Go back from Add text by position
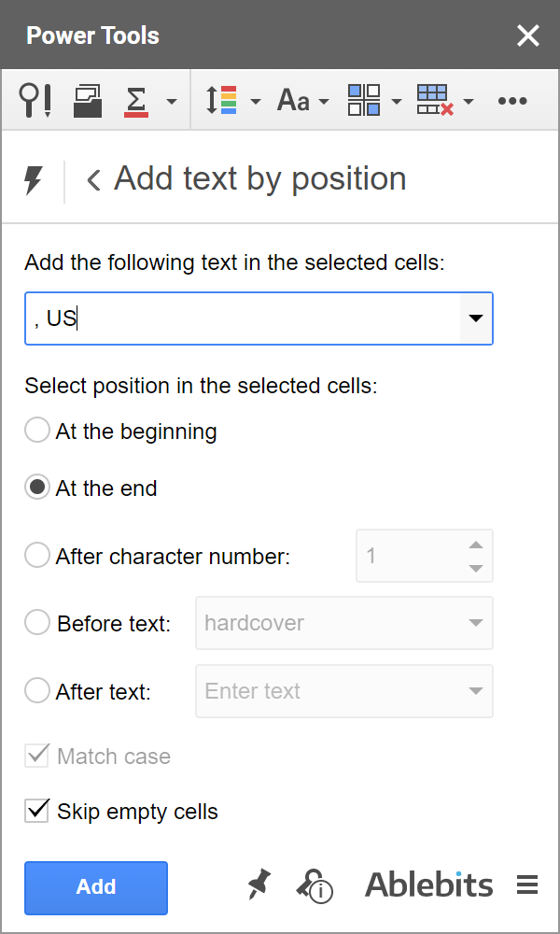 point(92,178)
